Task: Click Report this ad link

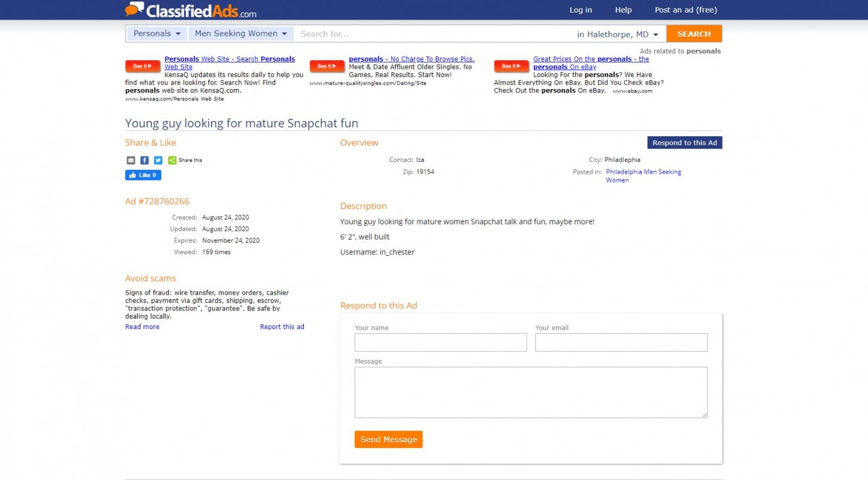Action: (x=282, y=327)
